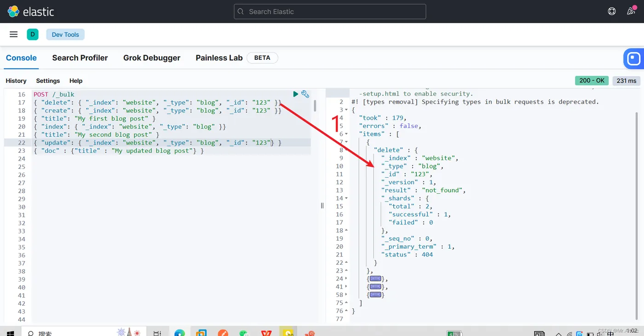Expand the folded item at line 41
The width and height of the screenshot is (644, 336).
tap(346, 287)
